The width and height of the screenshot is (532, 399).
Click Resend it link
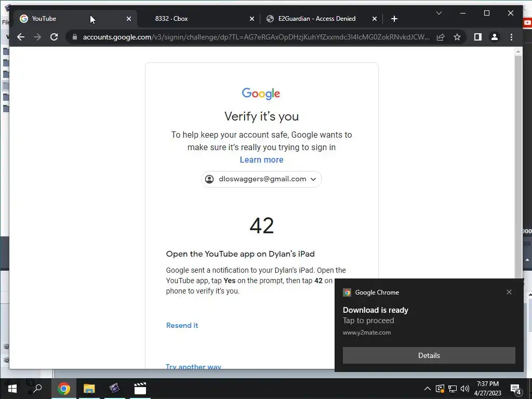tap(182, 325)
